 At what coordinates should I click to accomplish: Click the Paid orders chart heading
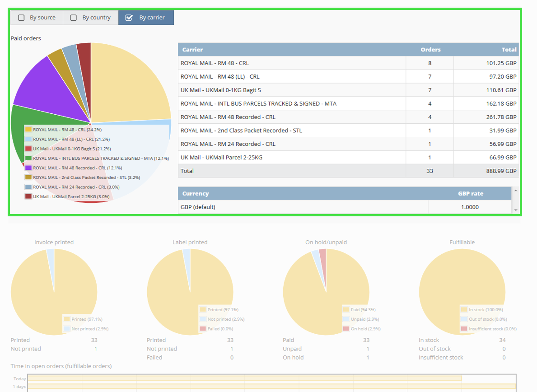pos(26,38)
